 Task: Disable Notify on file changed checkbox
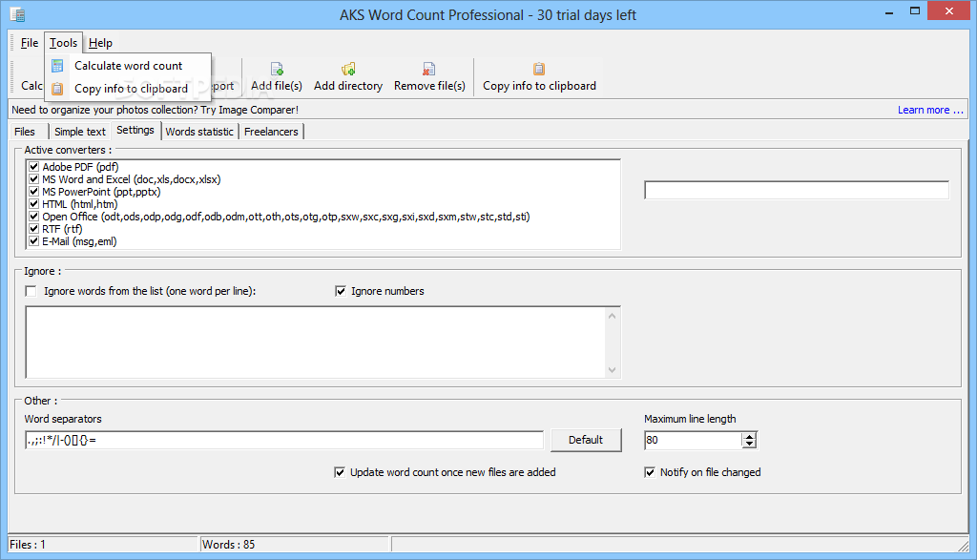(650, 472)
